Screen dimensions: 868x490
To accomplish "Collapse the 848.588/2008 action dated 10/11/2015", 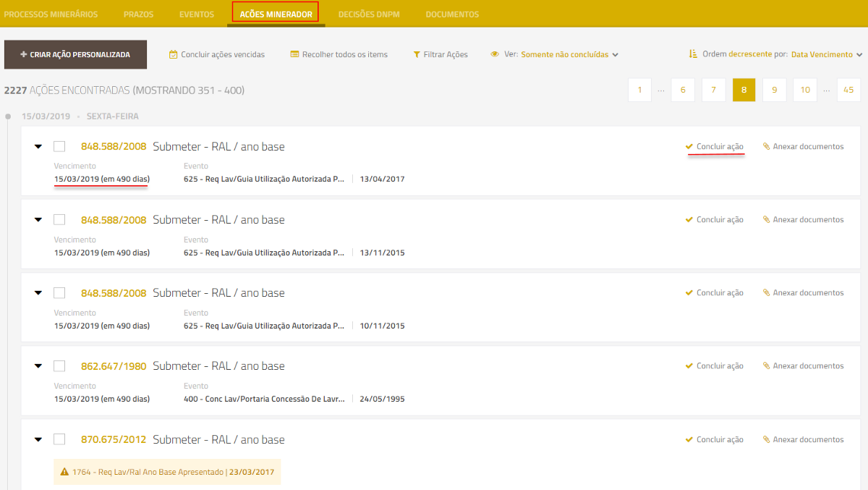I will (38, 292).
